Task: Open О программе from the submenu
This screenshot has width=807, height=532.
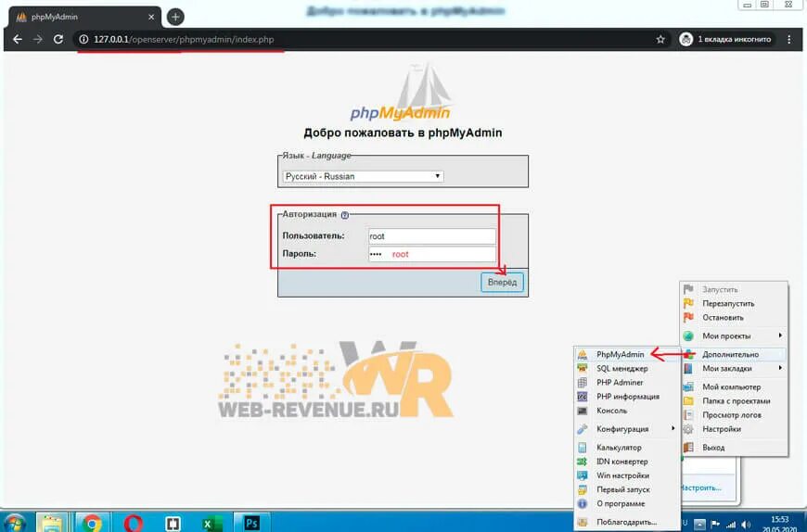Action: pyautogui.click(x=627, y=503)
